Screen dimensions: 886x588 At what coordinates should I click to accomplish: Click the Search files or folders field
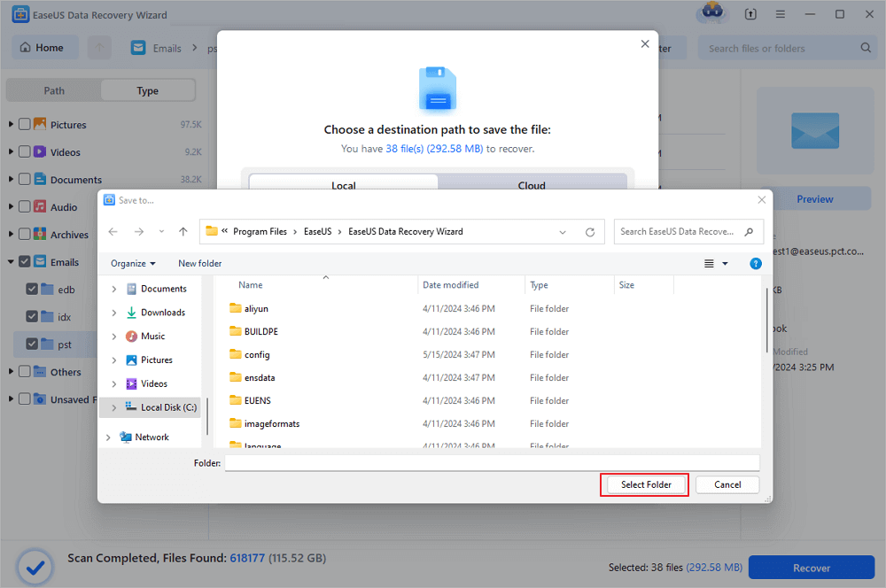pyautogui.click(x=786, y=48)
